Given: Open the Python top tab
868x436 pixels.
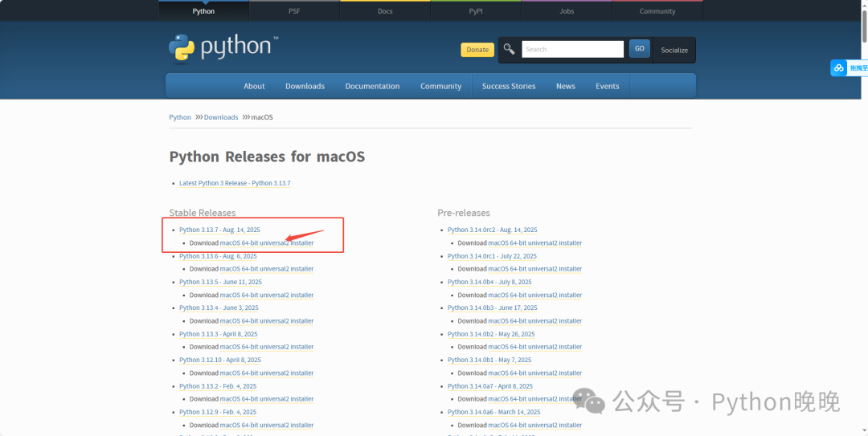Looking at the screenshot, I should (x=203, y=11).
